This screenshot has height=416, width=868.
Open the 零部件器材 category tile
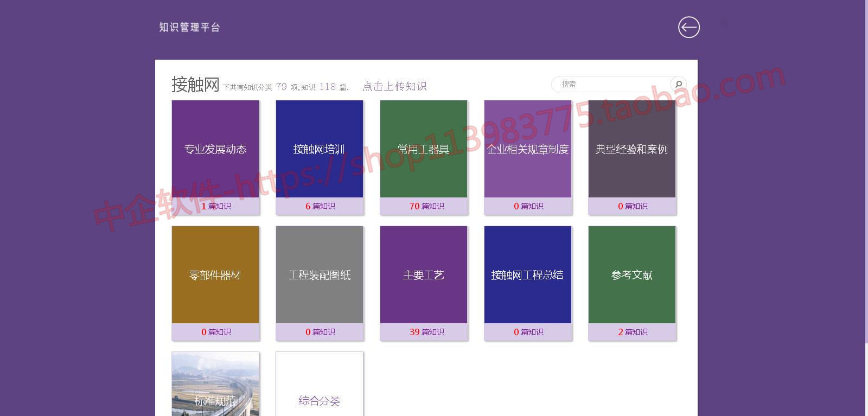215,275
